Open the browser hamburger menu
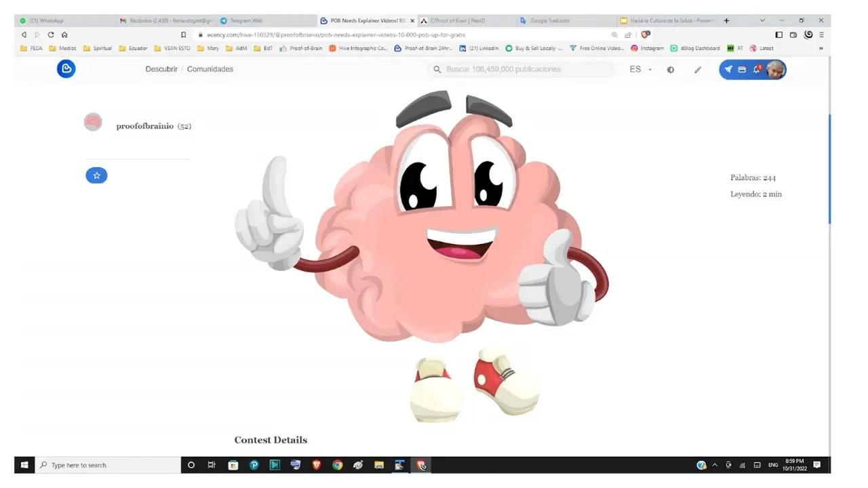 821,35
